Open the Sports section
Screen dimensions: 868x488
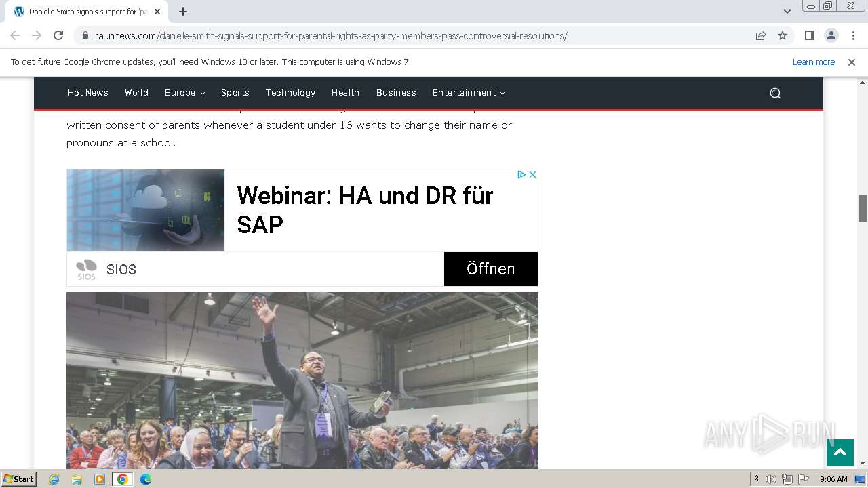coord(235,93)
